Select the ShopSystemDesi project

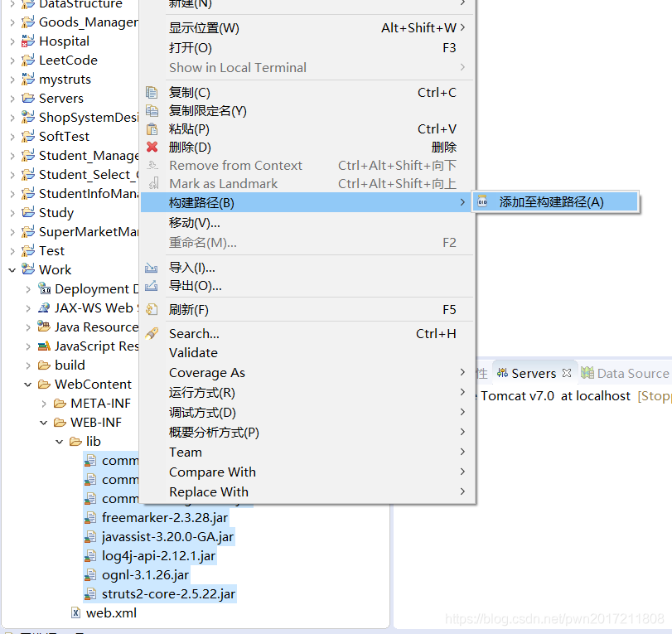click(x=89, y=118)
